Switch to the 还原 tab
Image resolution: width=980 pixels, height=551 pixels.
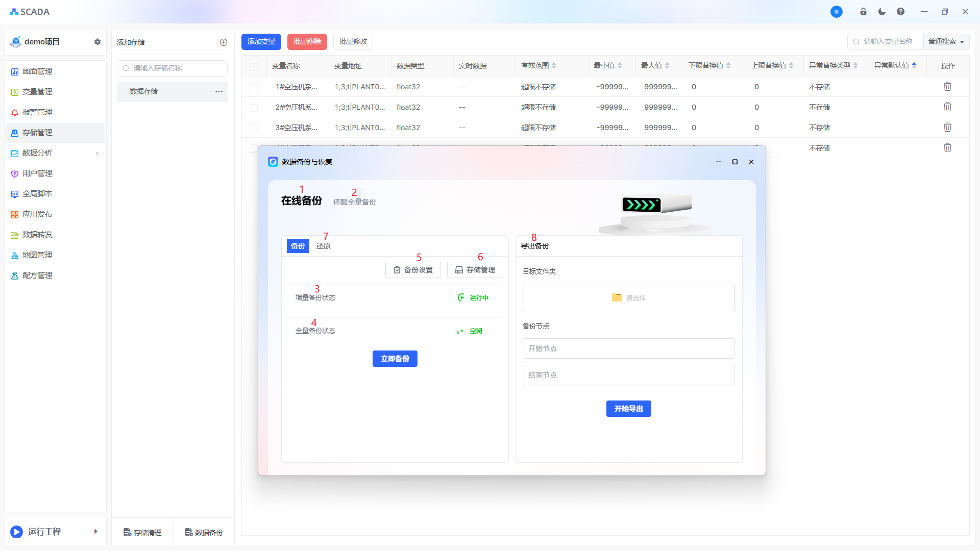click(323, 246)
